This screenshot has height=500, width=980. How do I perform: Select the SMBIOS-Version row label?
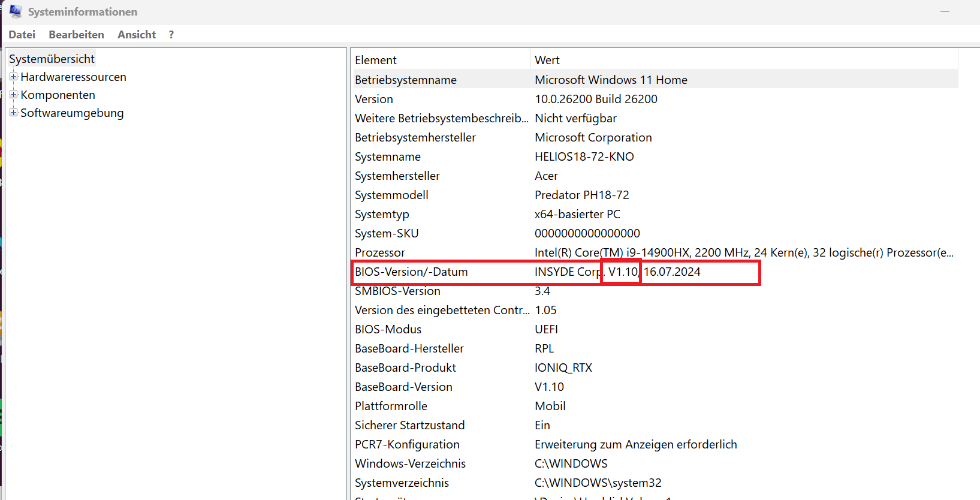[397, 291]
